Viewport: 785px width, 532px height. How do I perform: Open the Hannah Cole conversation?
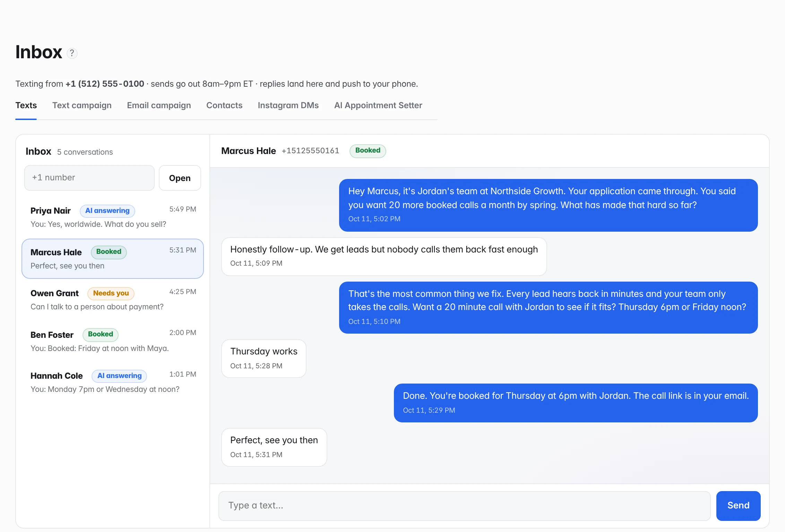[113, 382]
